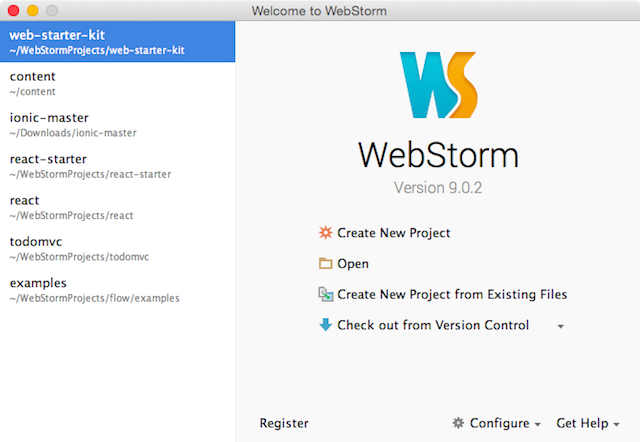Viewport: 640px width, 442px height.
Task: Expand the Version Control checkout dropdown arrow
Action: coord(561,326)
